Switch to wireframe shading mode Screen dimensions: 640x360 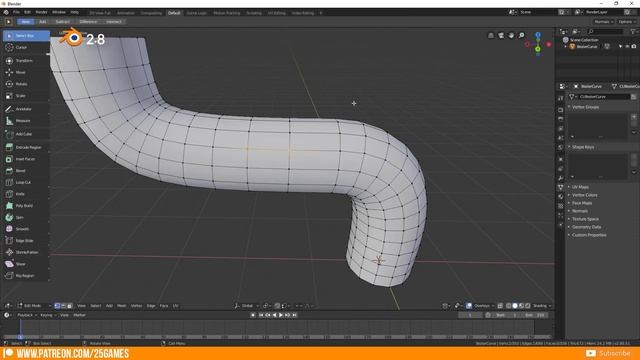pos(509,306)
